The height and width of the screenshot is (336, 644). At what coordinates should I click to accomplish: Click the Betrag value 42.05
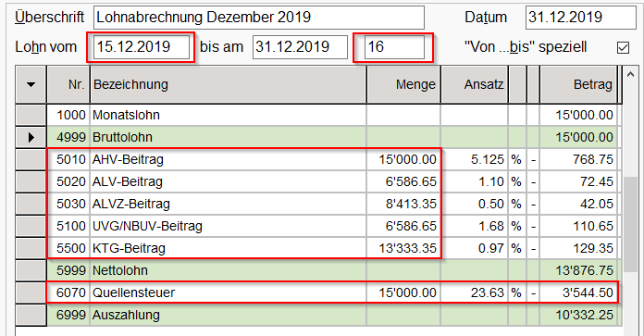pyautogui.click(x=597, y=204)
